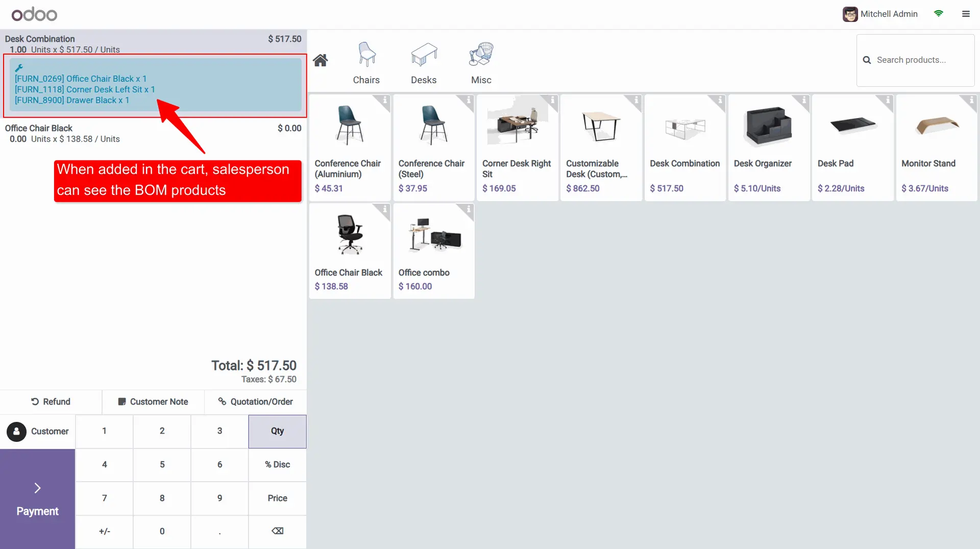Toggle the +/- sign key
Screen dimensions: 980x549
[x=104, y=531]
